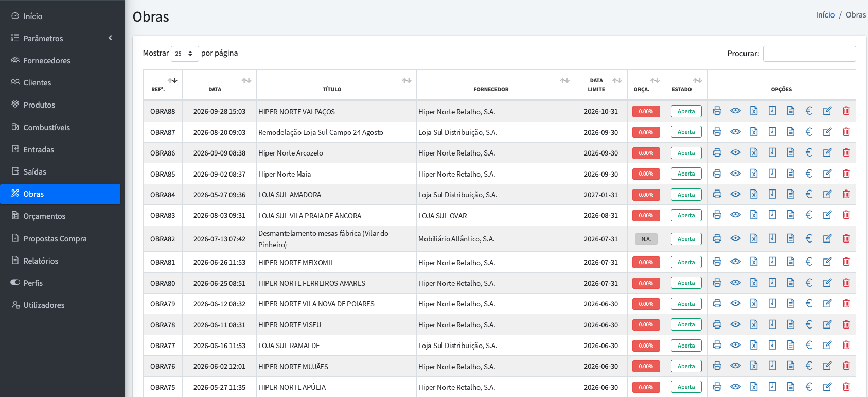Export OBRA86 to Excel file
The width and height of the screenshot is (868, 397).
(754, 152)
